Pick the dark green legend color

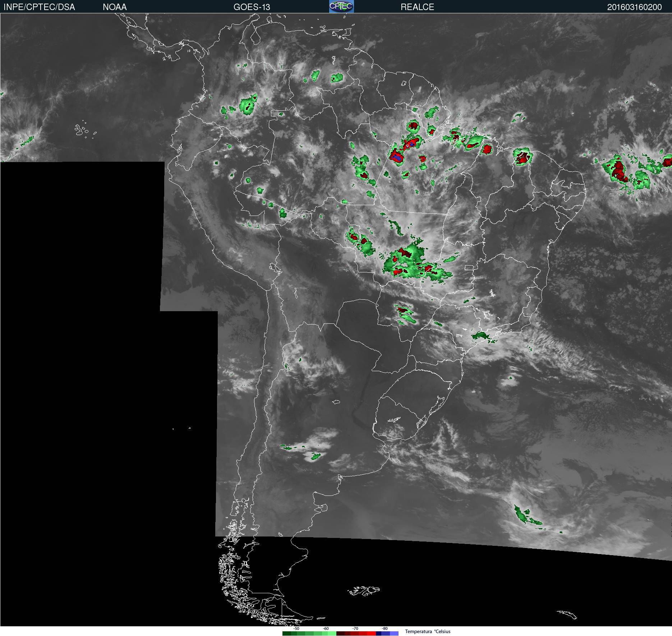click(287, 633)
